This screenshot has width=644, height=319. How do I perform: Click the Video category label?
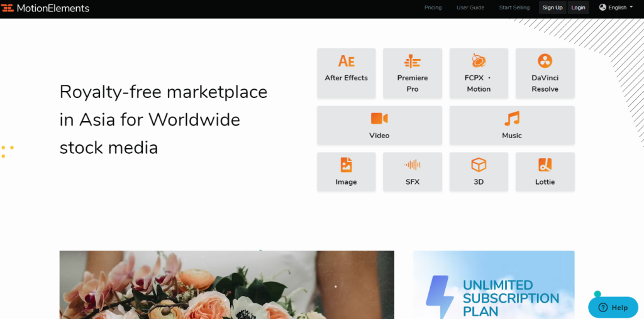pos(379,135)
